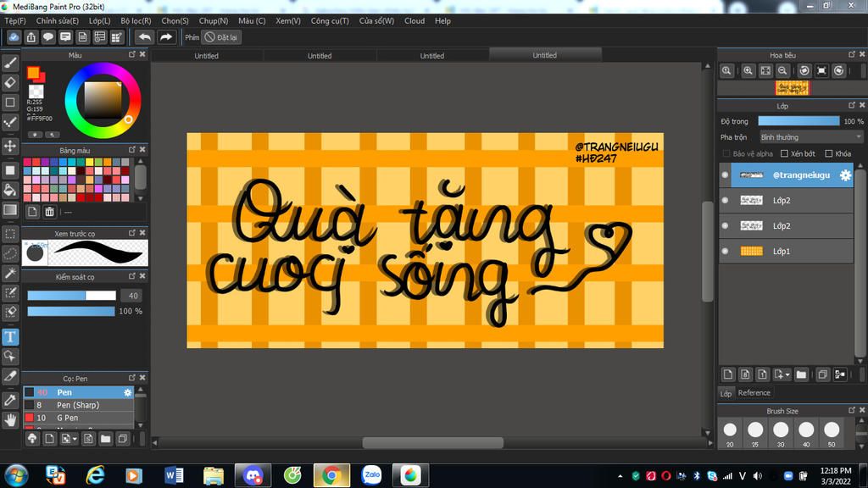
Task: Open the gear settings for Pen brush
Action: coord(128,392)
